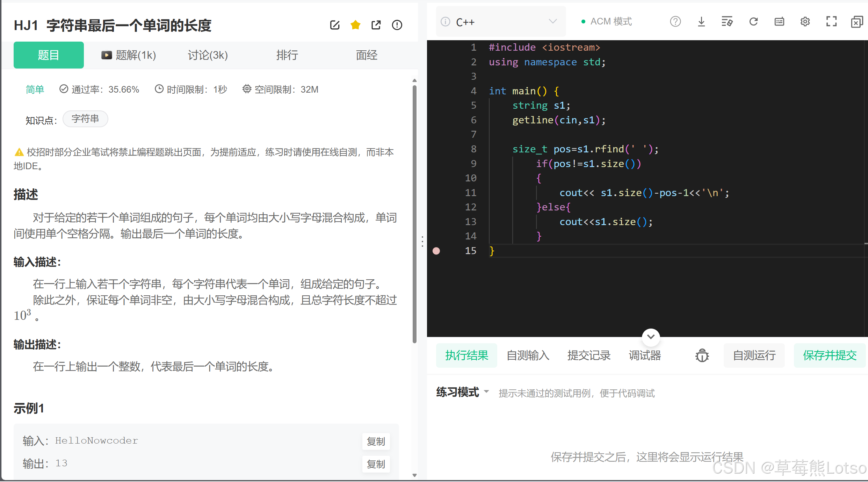
Task: Open problem in new window icon
Action: (376, 25)
